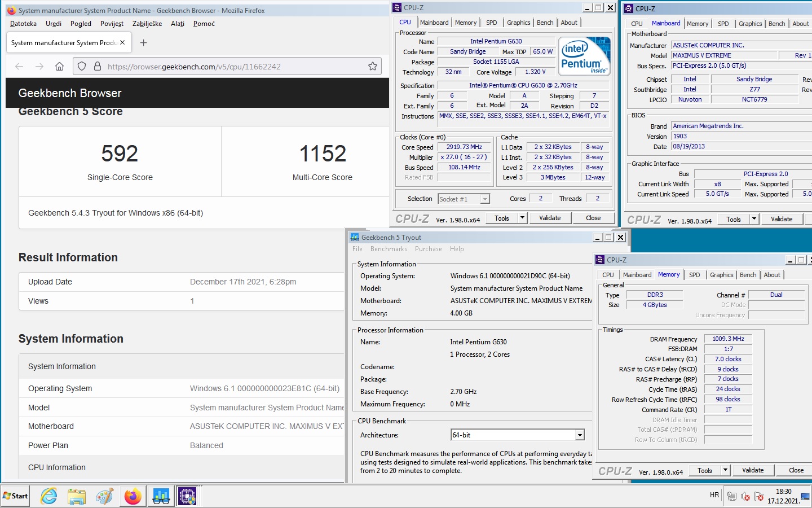812x508 pixels.
Task: Click the Geekbench Browser header link
Action: pyautogui.click(x=70, y=93)
